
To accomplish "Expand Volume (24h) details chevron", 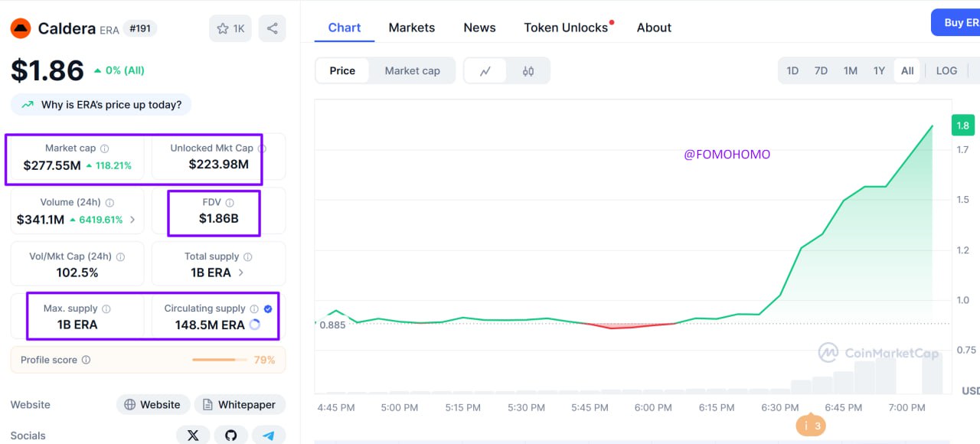I will tap(132, 220).
